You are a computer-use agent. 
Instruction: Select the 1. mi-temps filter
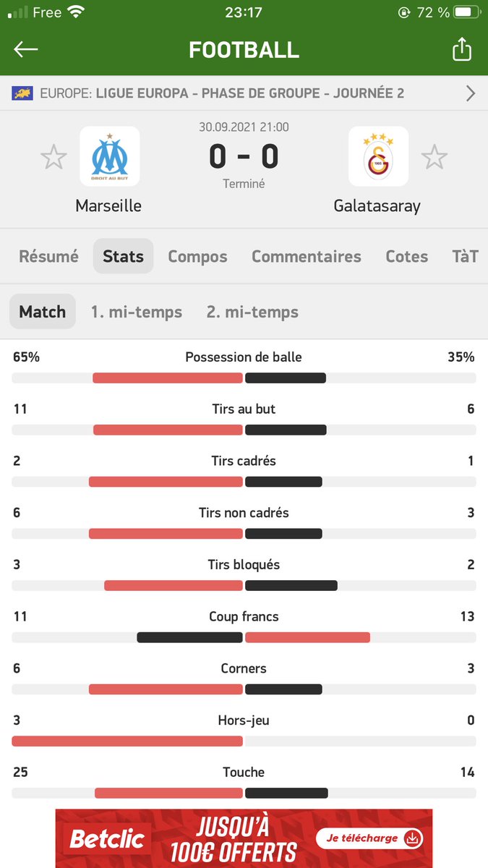coord(137,312)
